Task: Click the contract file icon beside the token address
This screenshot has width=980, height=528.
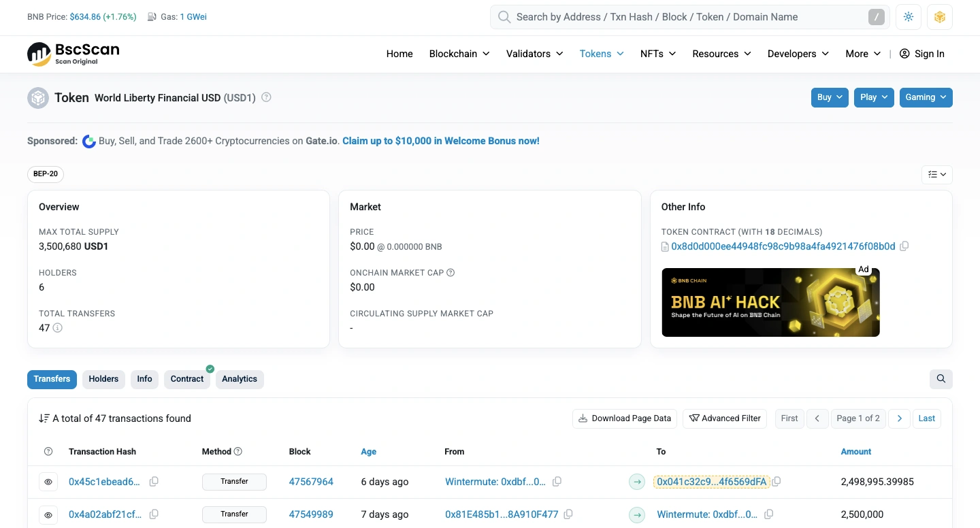Action: tap(666, 247)
